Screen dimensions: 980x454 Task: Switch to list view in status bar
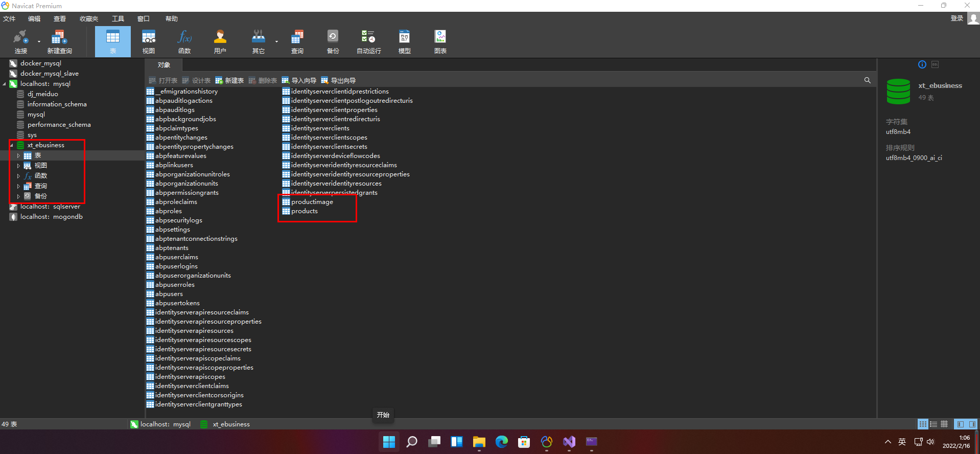coord(934,424)
